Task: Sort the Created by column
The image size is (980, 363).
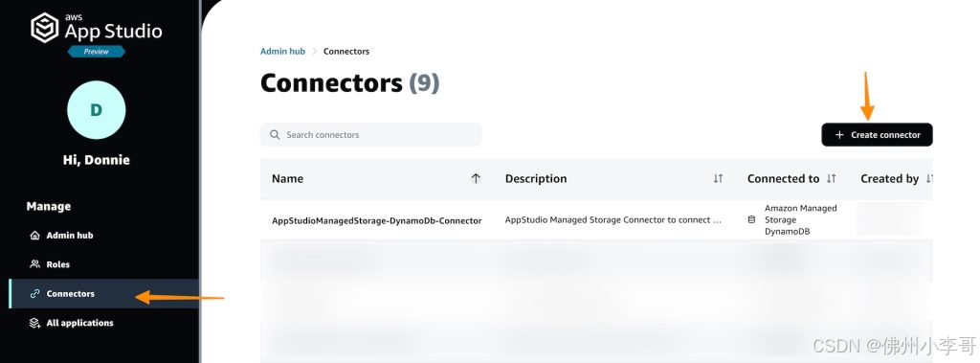Action: 928,178
